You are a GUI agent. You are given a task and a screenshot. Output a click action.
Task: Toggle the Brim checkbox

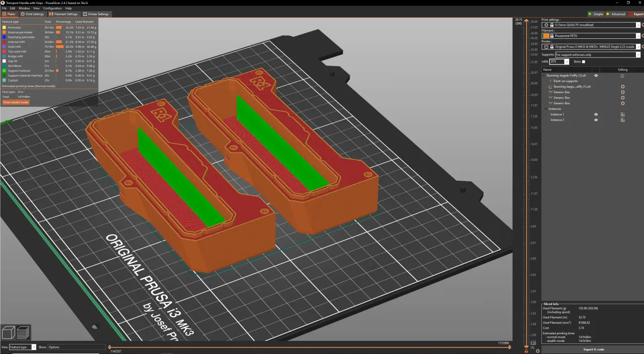(584, 61)
